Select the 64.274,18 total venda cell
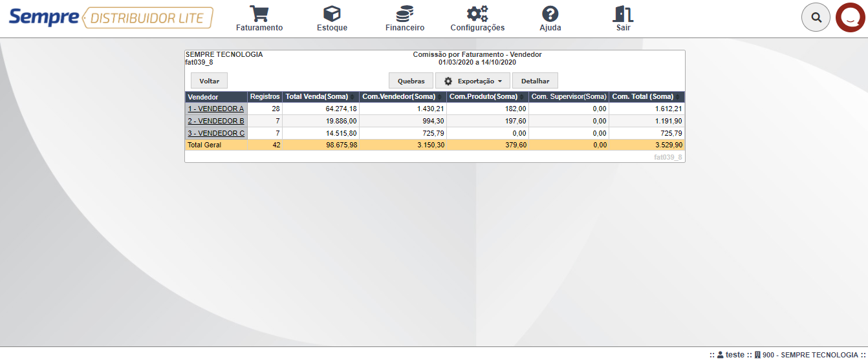This screenshot has height=360, width=868. (x=321, y=109)
